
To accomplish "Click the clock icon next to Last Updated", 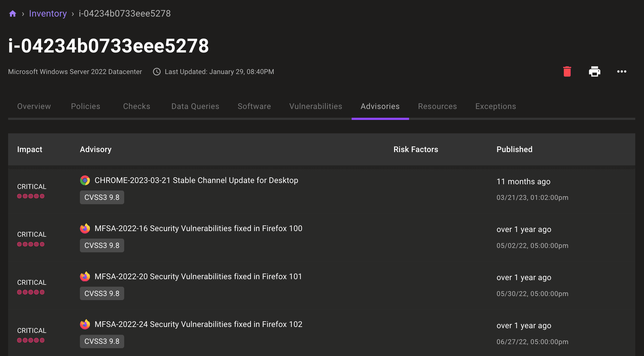I will pos(157,72).
